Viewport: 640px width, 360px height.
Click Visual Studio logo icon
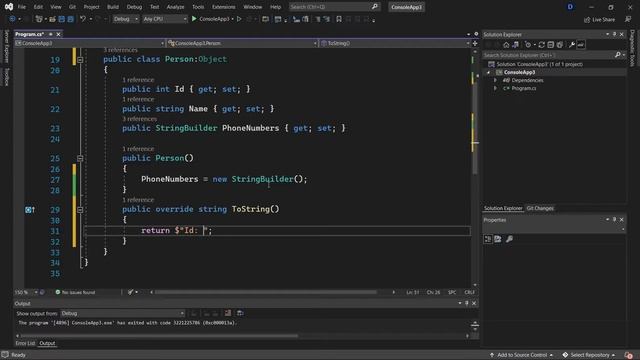9,7
